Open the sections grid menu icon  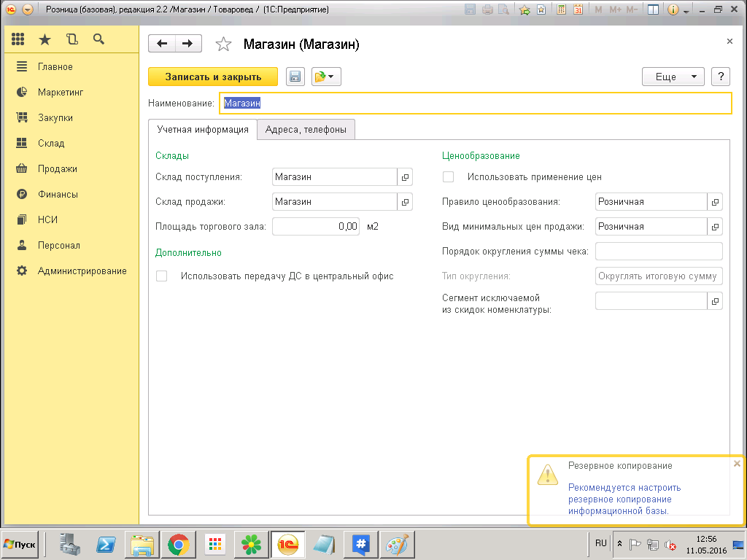click(x=18, y=39)
